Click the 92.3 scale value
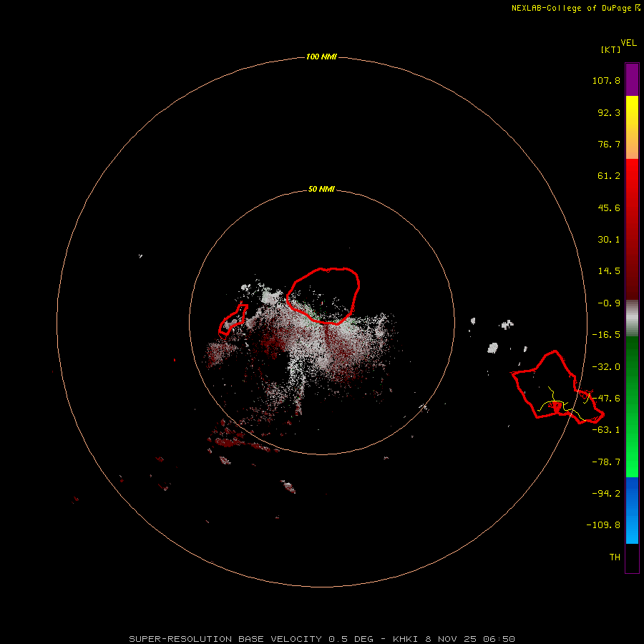This screenshot has height=644, width=644. [609, 112]
